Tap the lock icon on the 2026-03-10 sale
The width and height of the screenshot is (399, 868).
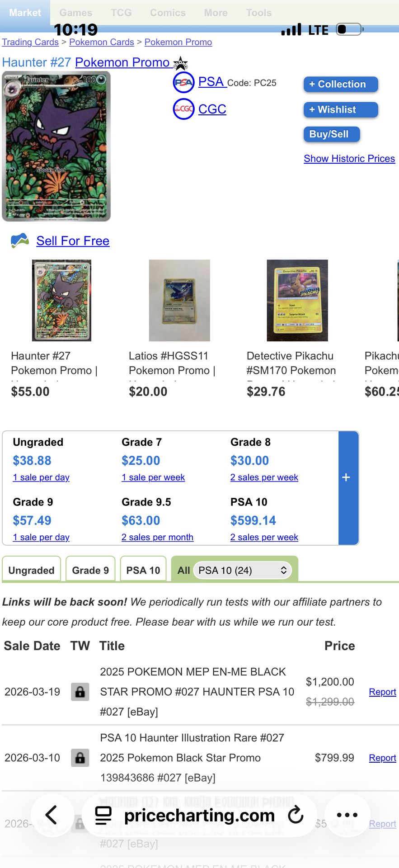click(x=80, y=758)
